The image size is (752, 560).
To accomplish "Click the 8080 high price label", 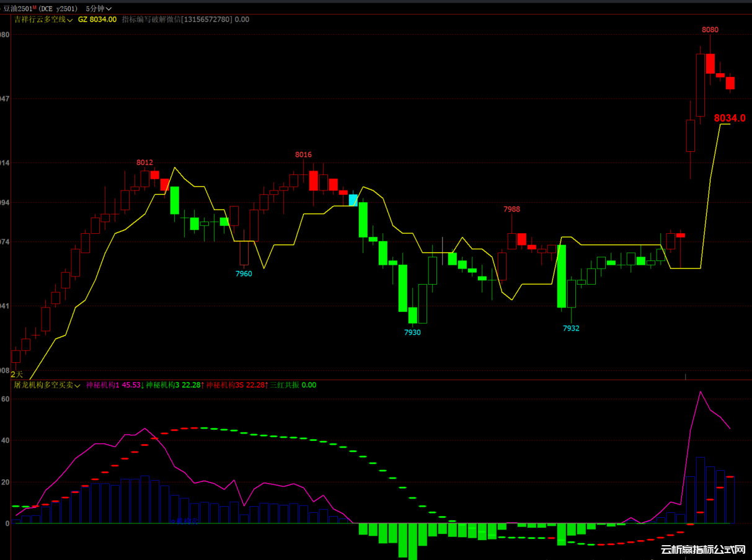I will pyautogui.click(x=710, y=30).
